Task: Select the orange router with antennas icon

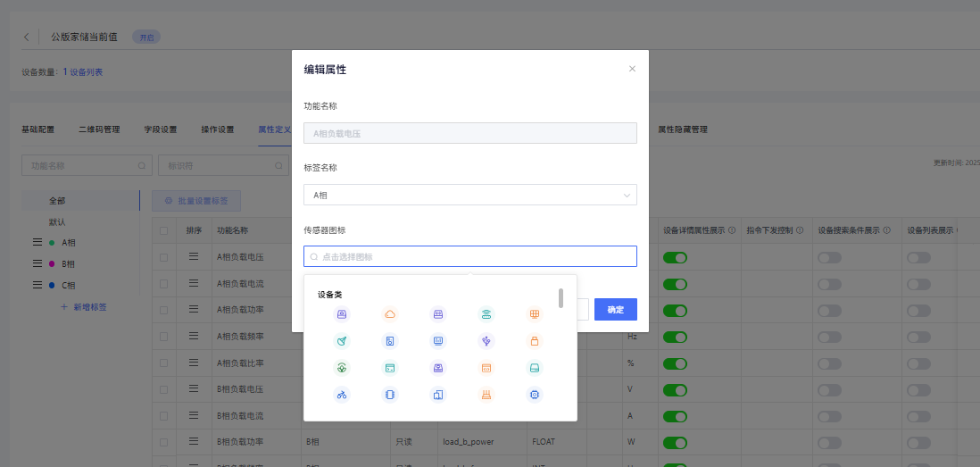Action: (486, 394)
